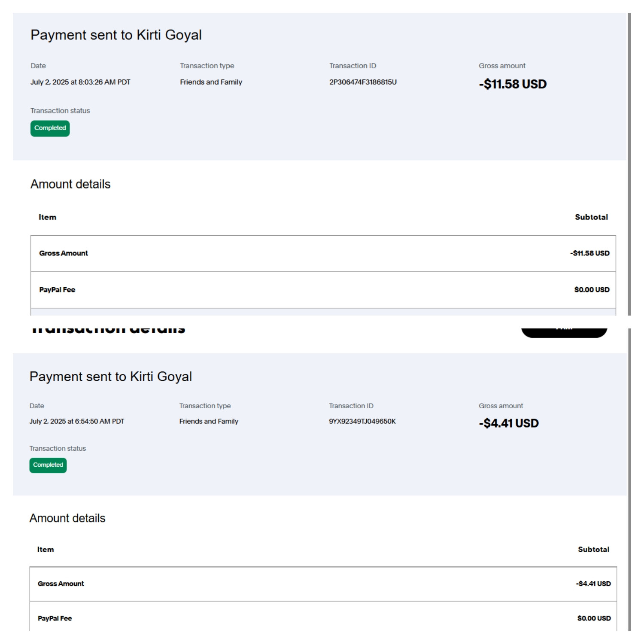Click the date July 2, 2025 at 6:54:50 AM PDT

(x=77, y=421)
